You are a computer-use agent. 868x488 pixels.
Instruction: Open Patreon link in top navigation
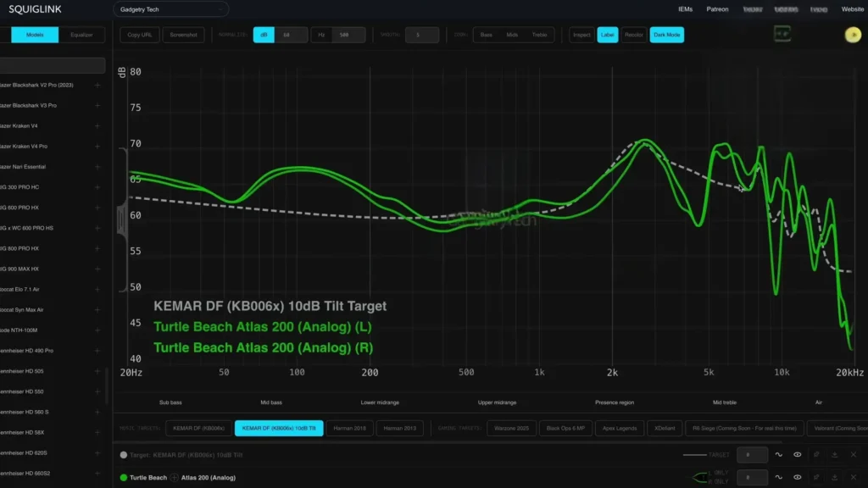pyautogui.click(x=717, y=9)
